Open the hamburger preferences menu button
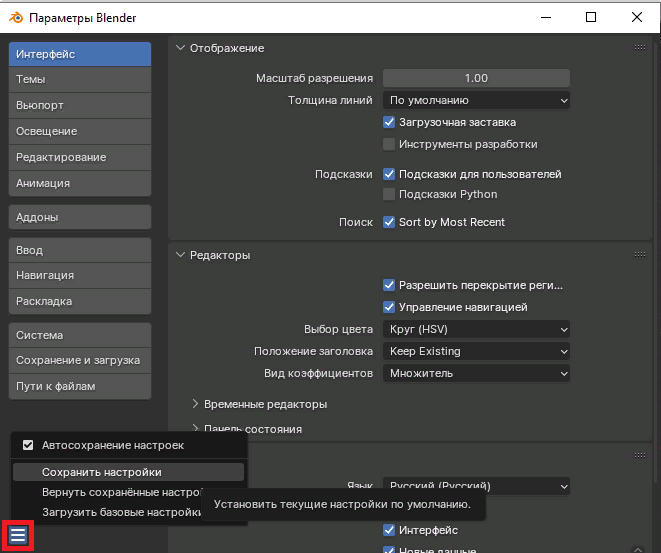This screenshot has width=661, height=553. point(18,535)
